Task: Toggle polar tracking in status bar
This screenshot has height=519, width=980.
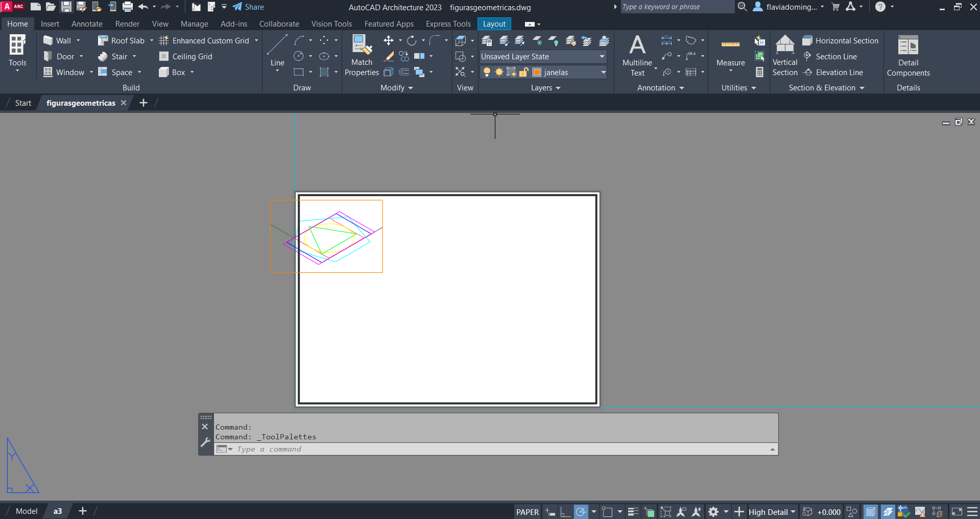Action: [581, 511]
